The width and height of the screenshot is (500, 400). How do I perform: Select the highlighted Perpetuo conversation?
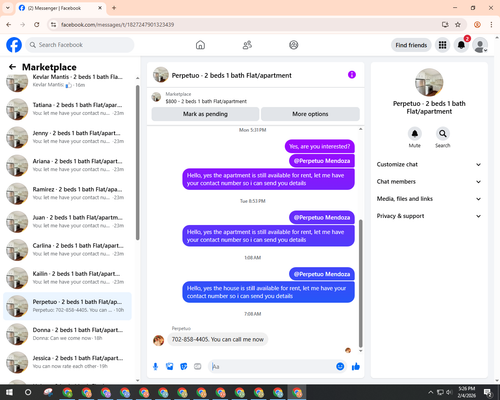pyautogui.click(x=67, y=306)
